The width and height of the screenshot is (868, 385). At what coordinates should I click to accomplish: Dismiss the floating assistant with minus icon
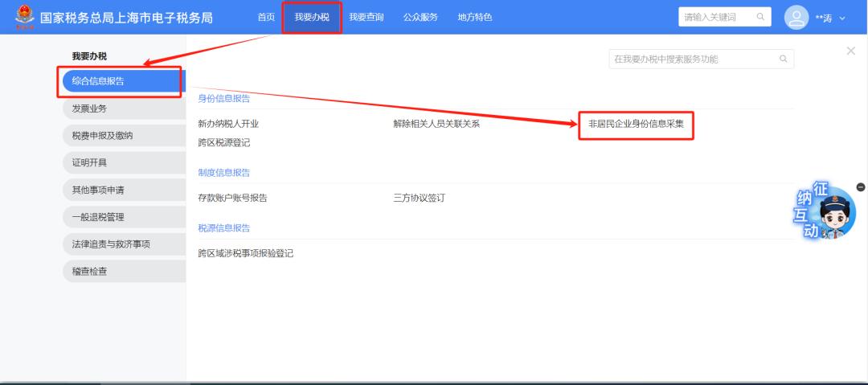861,187
